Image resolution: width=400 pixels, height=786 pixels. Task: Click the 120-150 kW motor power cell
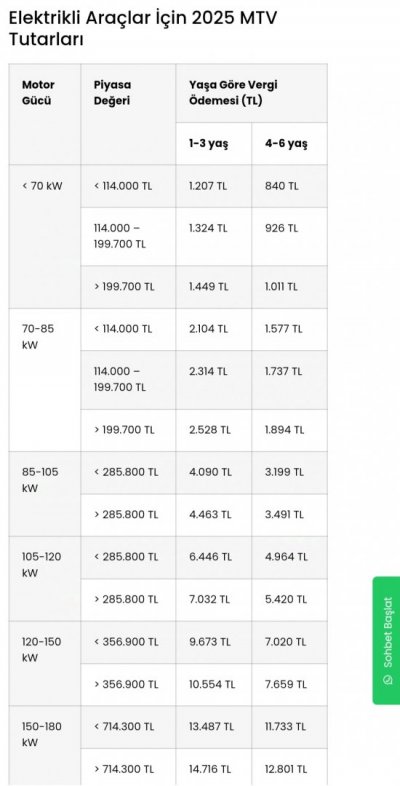pyautogui.click(x=45, y=664)
